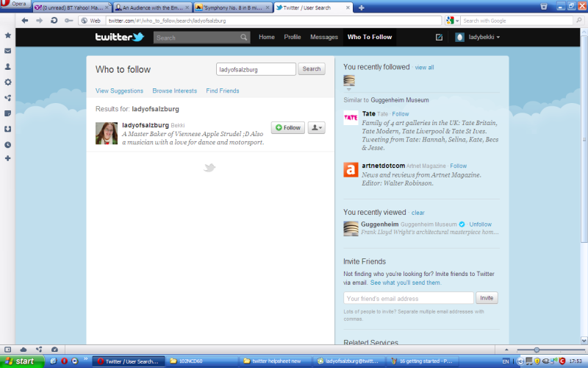The image size is (588, 368).
Task: Open ladyofsalzburg profile name
Action: pyautogui.click(x=146, y=125)
